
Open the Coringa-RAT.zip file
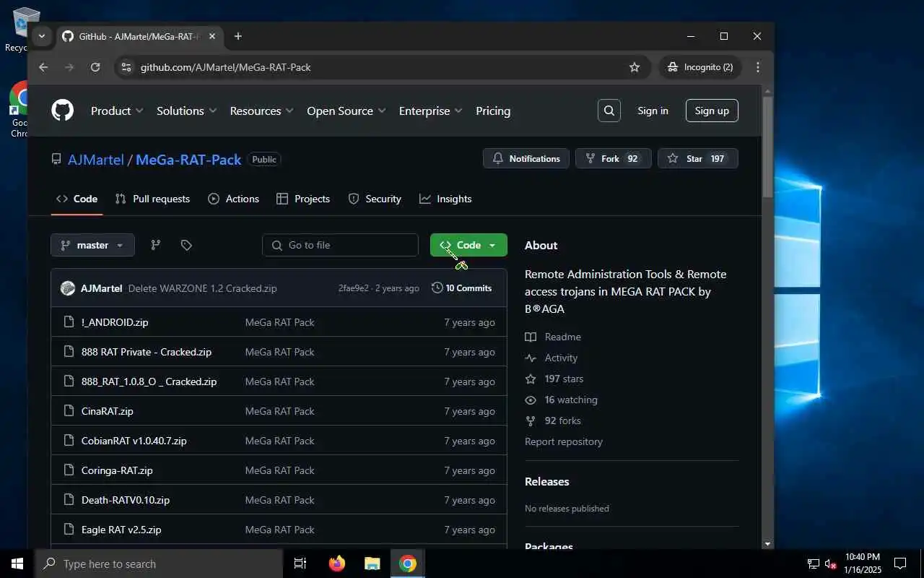pyautogui.click(x=117, y=470)
